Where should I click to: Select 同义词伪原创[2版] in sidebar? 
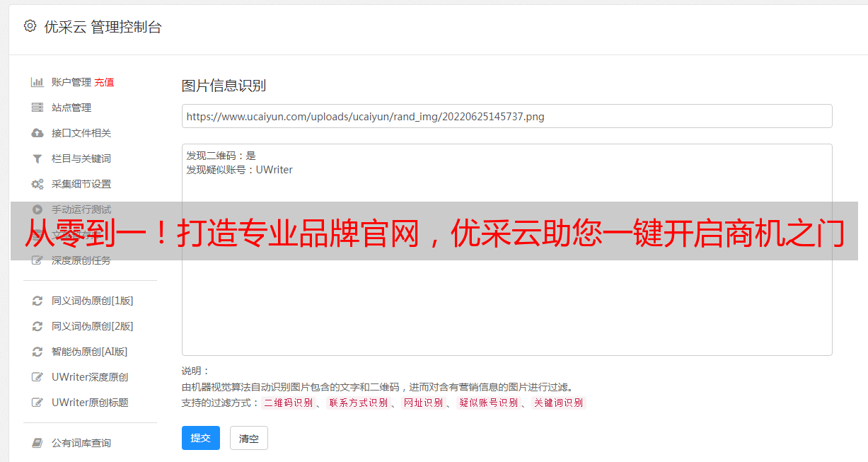tap(92, 326)
